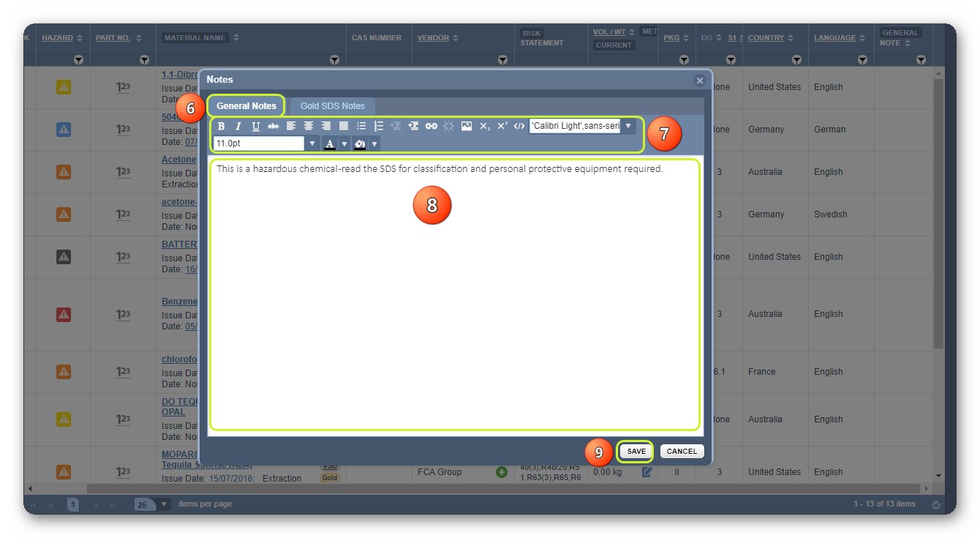This screenshot has width=980, height=538.
Task: Apply superscript formatting
Action: [502, 125]
